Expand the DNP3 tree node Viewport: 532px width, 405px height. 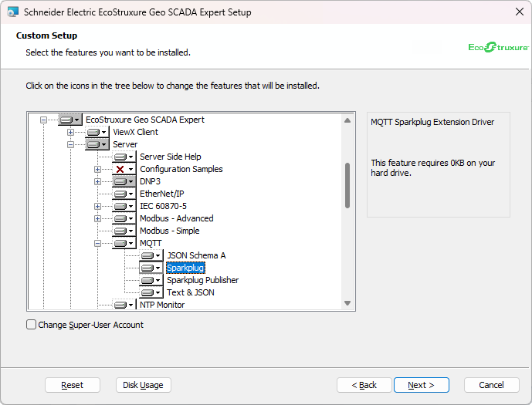pos(98,181)
